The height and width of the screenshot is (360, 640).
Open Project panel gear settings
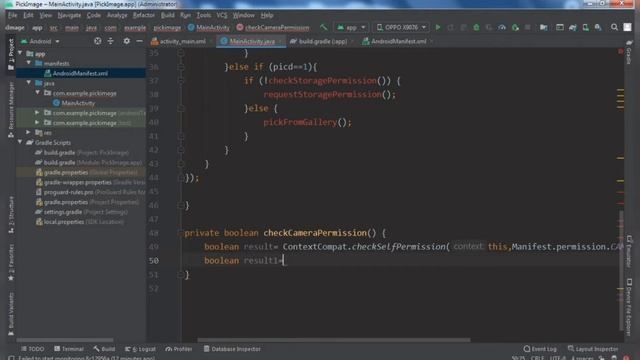pyautogui.click(x=127, y=41)
